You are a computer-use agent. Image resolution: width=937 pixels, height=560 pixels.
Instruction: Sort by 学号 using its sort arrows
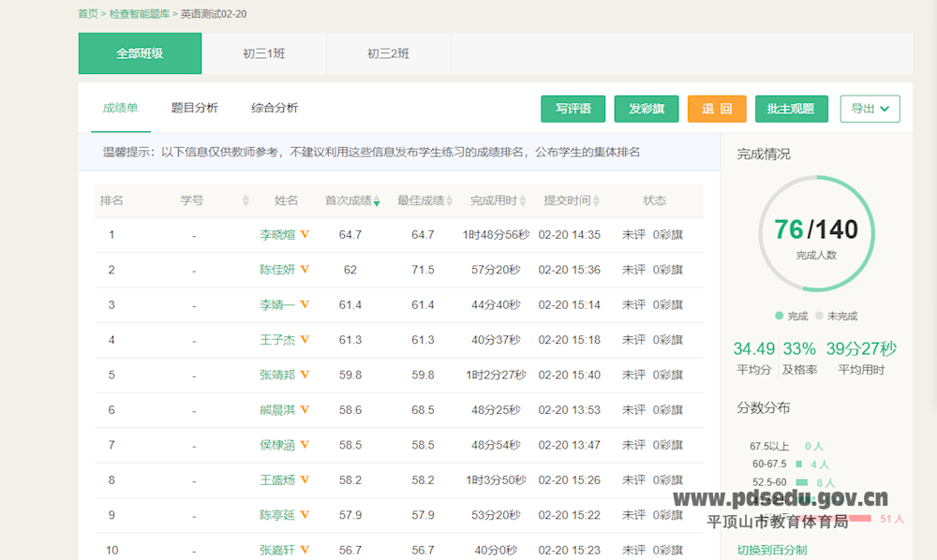[245, 200]
